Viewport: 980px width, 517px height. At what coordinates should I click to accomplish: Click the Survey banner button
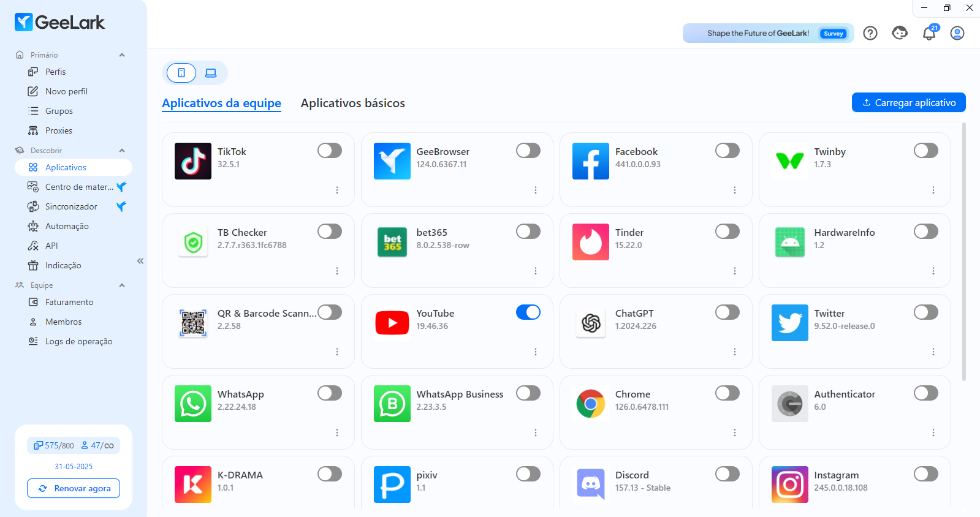[834, 34]
